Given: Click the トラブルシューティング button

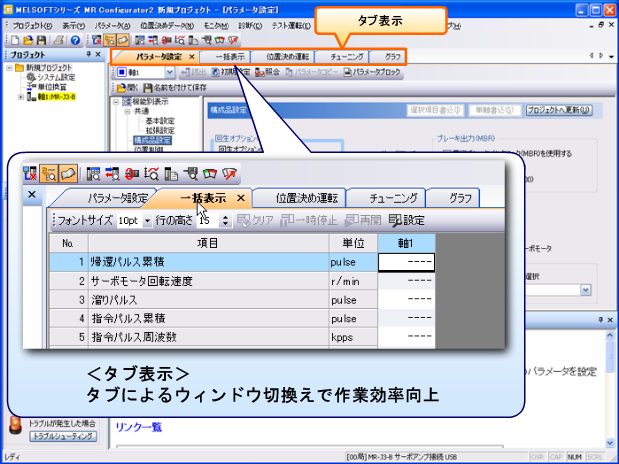Looking at the screenshot, I should coord(60,437).
